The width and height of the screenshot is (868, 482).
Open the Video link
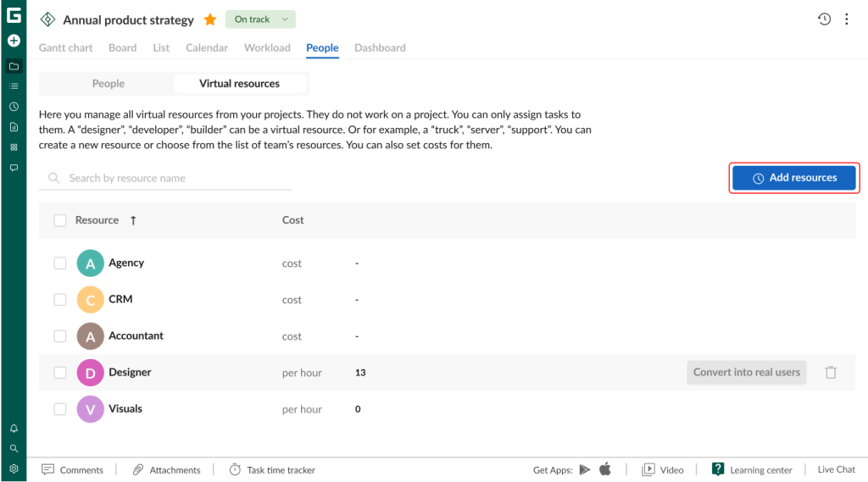tap(663, 470)
